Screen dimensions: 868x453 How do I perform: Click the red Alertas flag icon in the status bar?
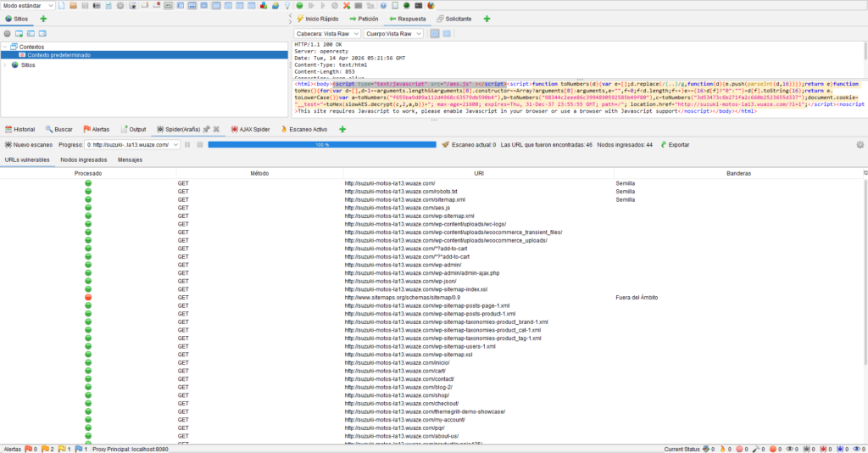pos(28,449)
